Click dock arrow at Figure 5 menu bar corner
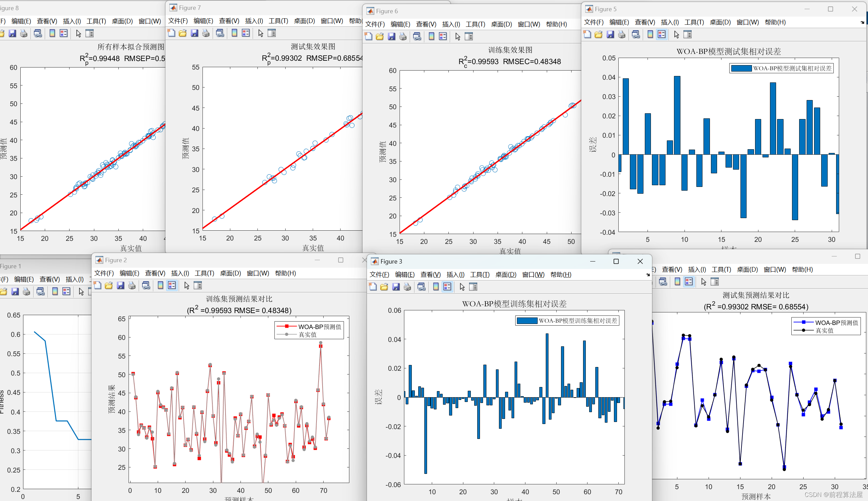Image resolution: width=868 pixels, height=501 pixels. 862,22
